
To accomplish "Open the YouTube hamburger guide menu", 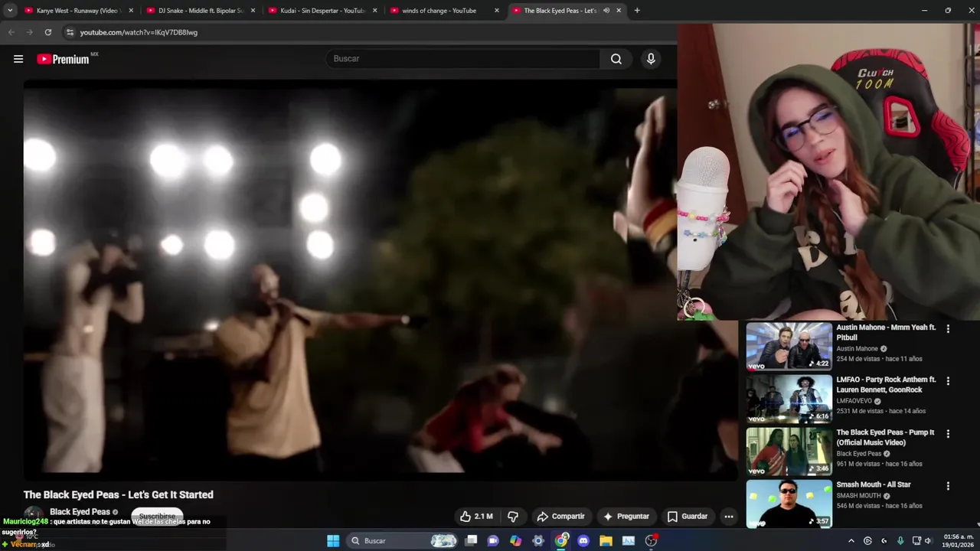I will (x=18, y=59).
